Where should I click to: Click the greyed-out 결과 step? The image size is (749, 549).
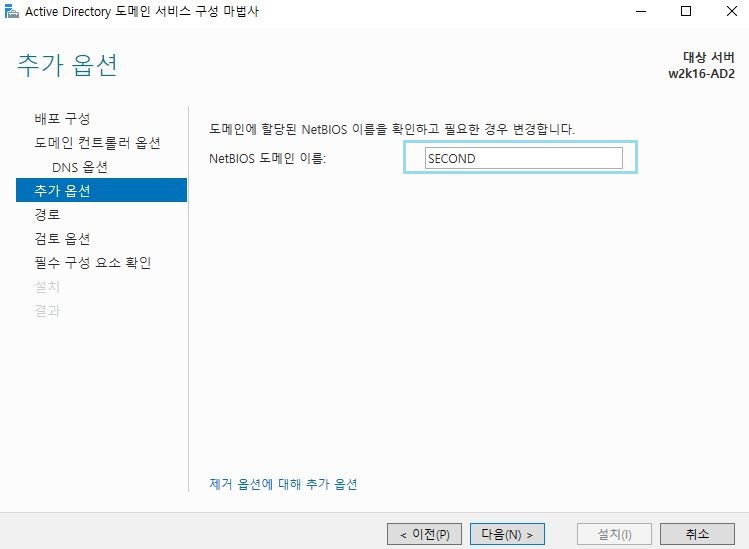47,311
